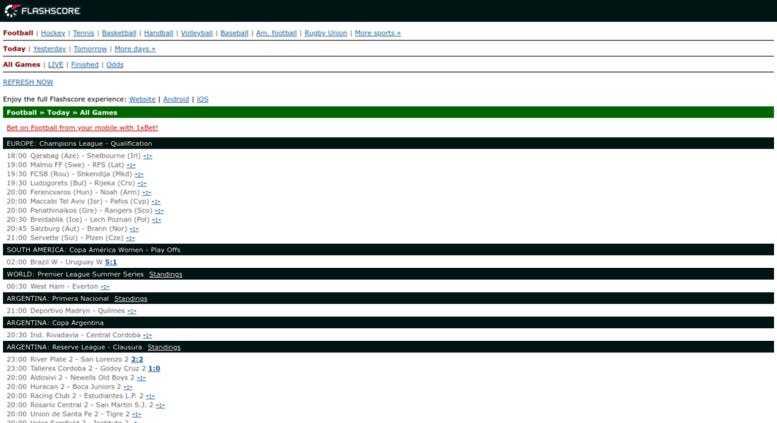777x423 pixels.
Task: Open Huracan 2 - Boca Juniors 2 score link
Action: [128, 387]
